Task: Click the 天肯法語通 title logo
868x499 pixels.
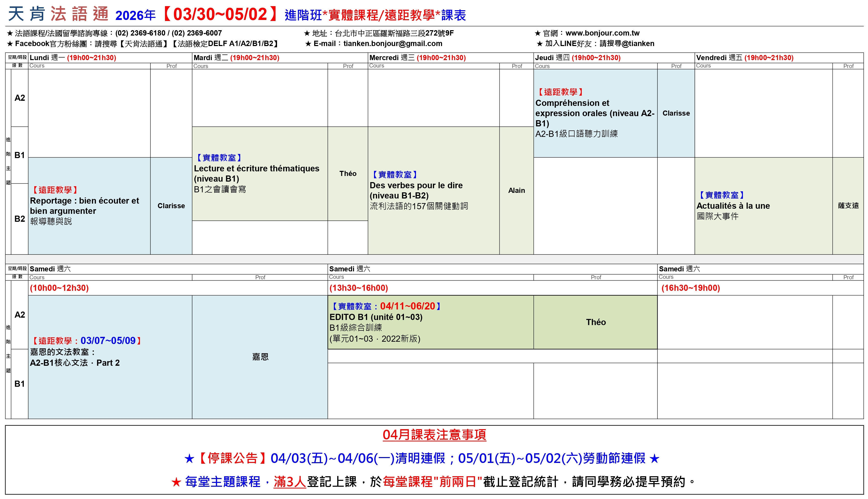Action: (58, 14)
